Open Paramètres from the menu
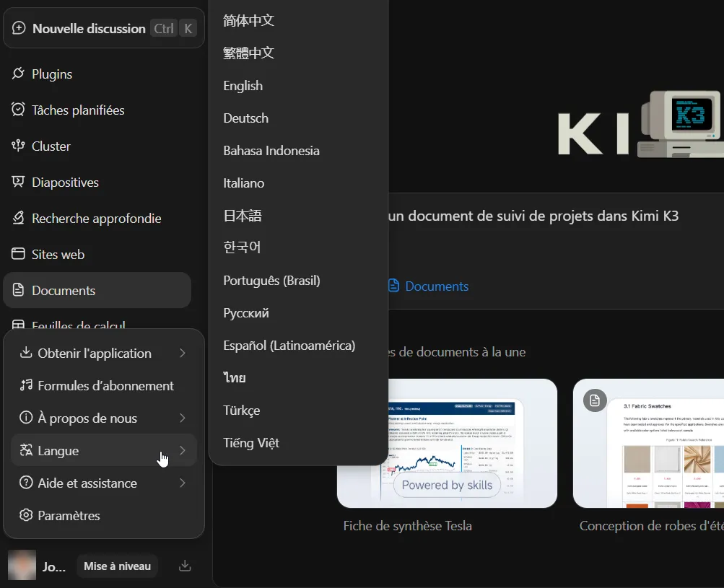This screenshot has width=724, height=588. (x=104, y=516)
